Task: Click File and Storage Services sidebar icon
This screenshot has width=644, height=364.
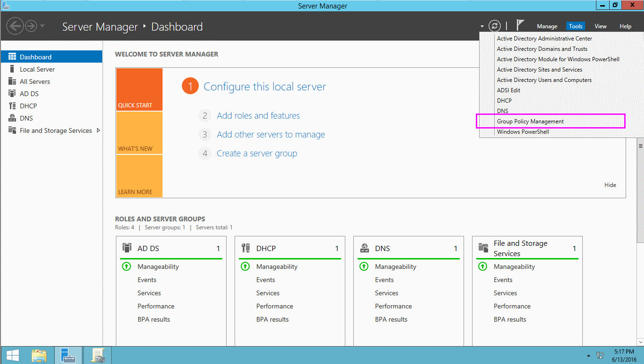Action: click(12, 130)
